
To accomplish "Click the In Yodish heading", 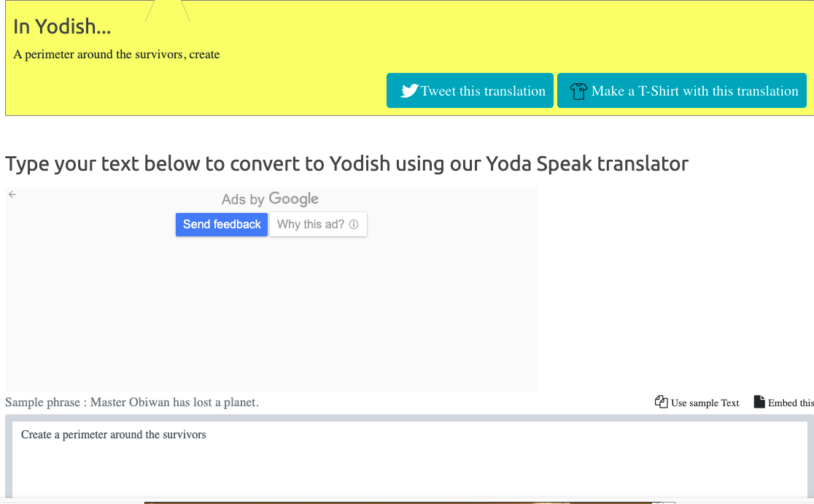I will pos(61,26).
